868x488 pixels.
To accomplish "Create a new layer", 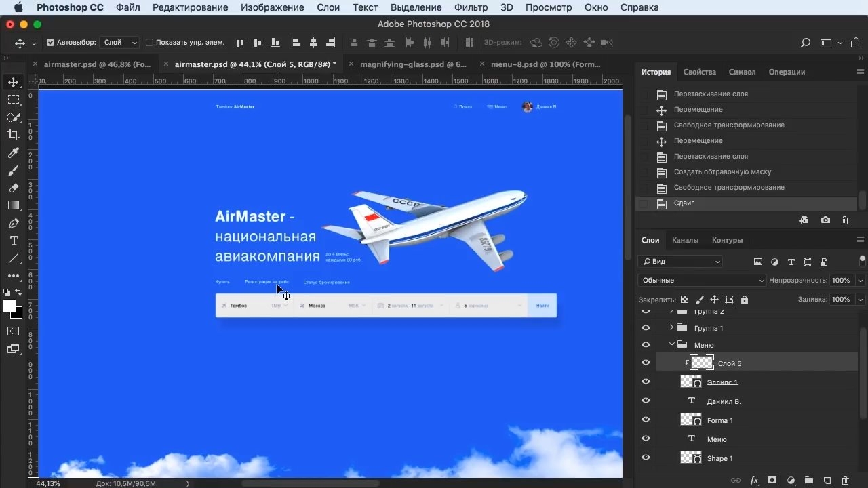I will coord(827,481).
